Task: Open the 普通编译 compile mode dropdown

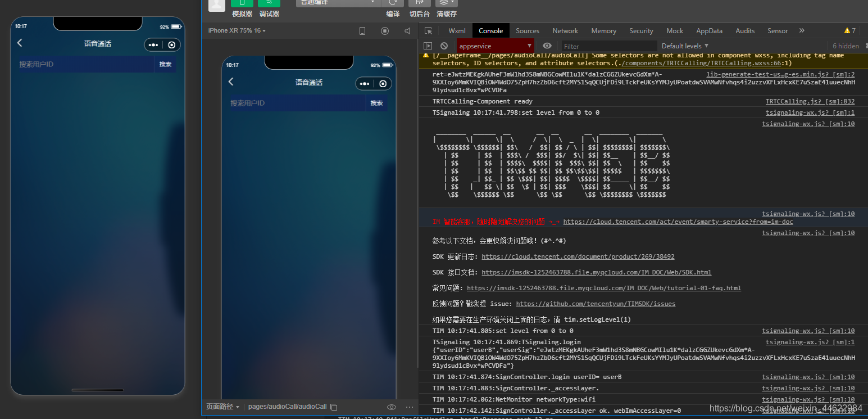Action: coord(338,3)
